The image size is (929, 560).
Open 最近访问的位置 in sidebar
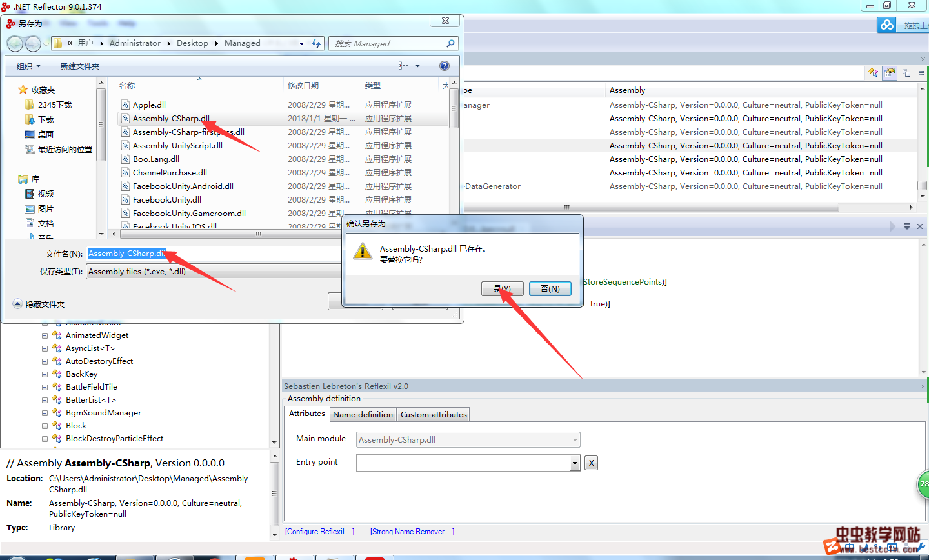[58, 149]
